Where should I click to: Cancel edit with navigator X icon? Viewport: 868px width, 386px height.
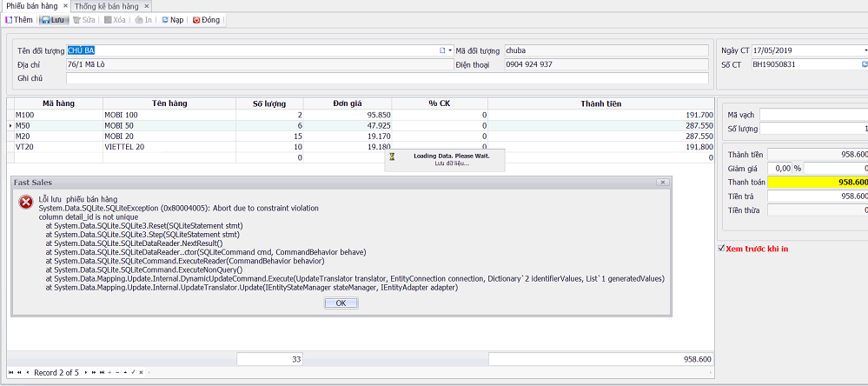141,373
